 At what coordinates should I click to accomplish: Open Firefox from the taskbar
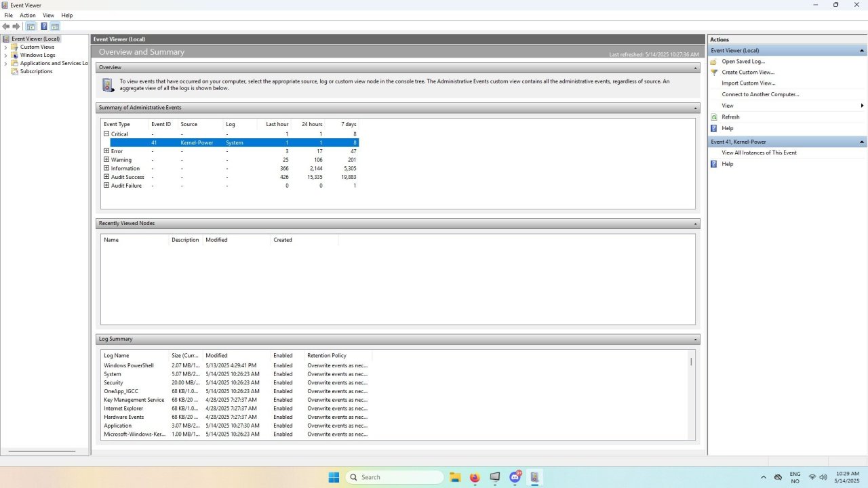(x=474, y=477)
